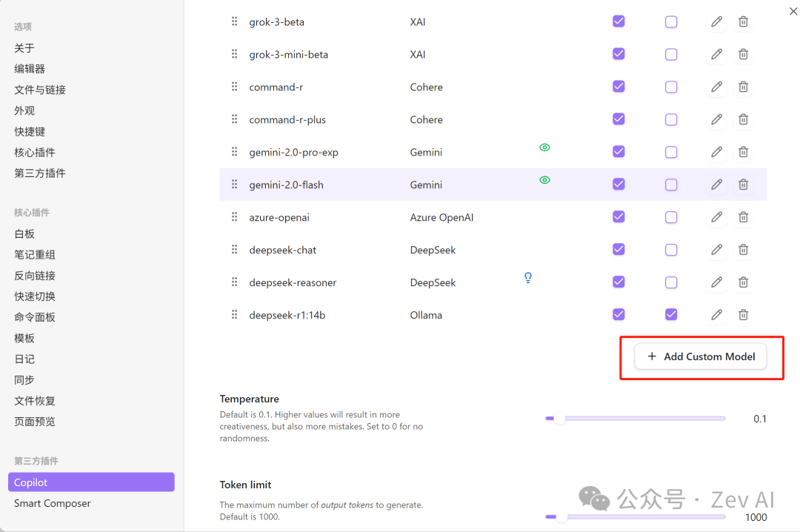This screenshot has width=800, height=532.
Task: Delete the command-r model entry
Action: coord(744,87)
